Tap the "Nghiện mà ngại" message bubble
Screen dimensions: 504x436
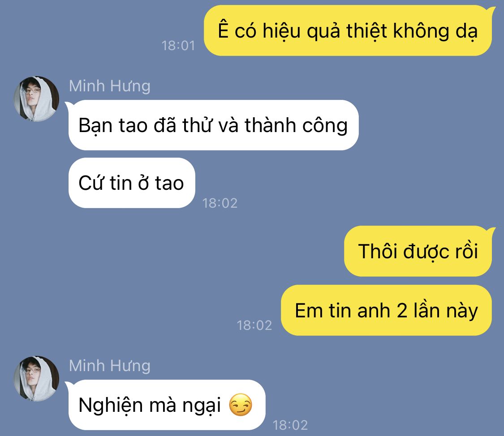coord(167,405)
